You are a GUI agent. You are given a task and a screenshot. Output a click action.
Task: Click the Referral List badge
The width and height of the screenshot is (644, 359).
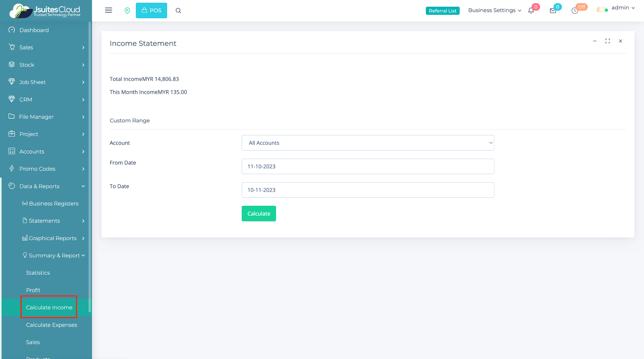(442, 11)
